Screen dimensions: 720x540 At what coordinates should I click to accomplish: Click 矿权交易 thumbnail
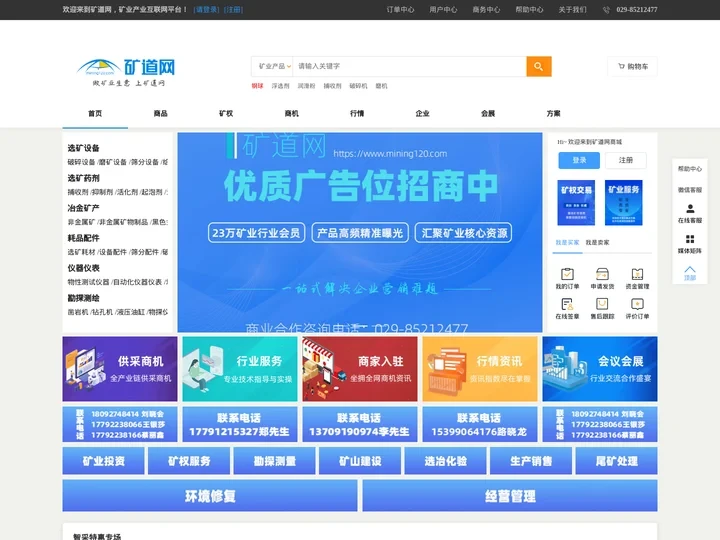pyautogui.click(x=576, y=202)
